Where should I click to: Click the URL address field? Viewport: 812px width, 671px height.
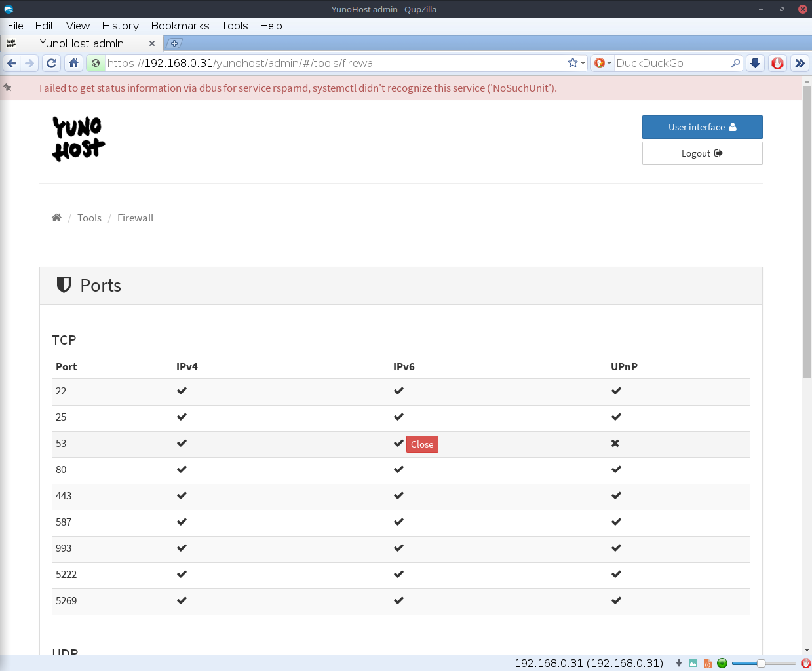pyautogui.click(x=334, y=63)
